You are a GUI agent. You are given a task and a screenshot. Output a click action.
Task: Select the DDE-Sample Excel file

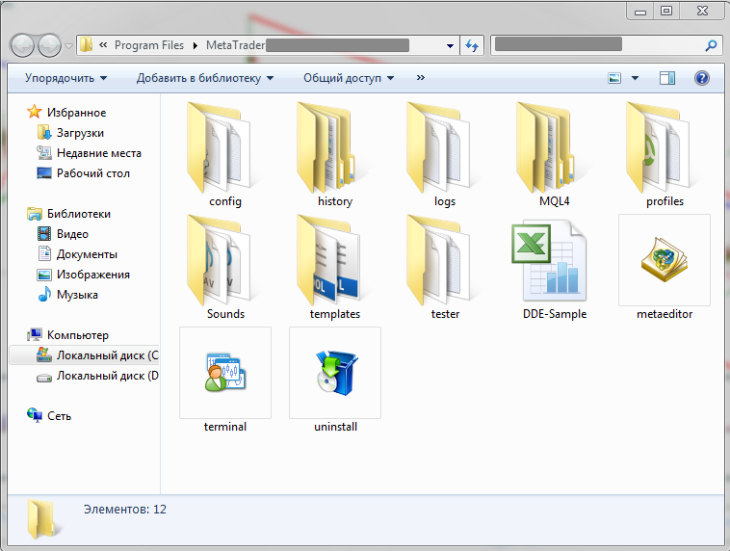click(x=554, y=266)
